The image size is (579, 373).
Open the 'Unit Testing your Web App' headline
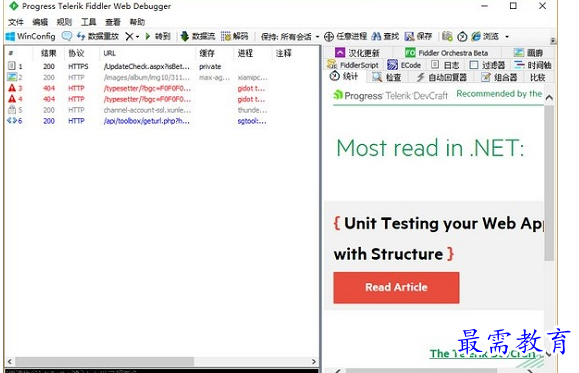pos(439,238)
